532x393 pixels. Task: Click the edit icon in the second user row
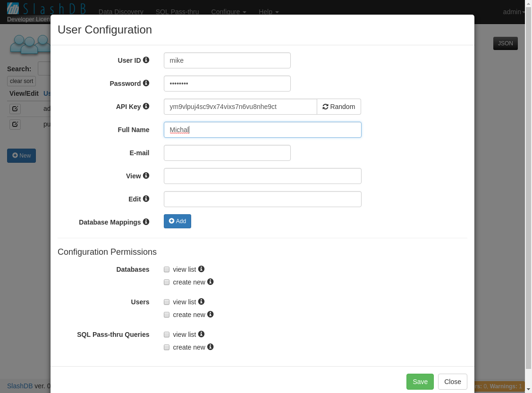click(x=15, y=125)
